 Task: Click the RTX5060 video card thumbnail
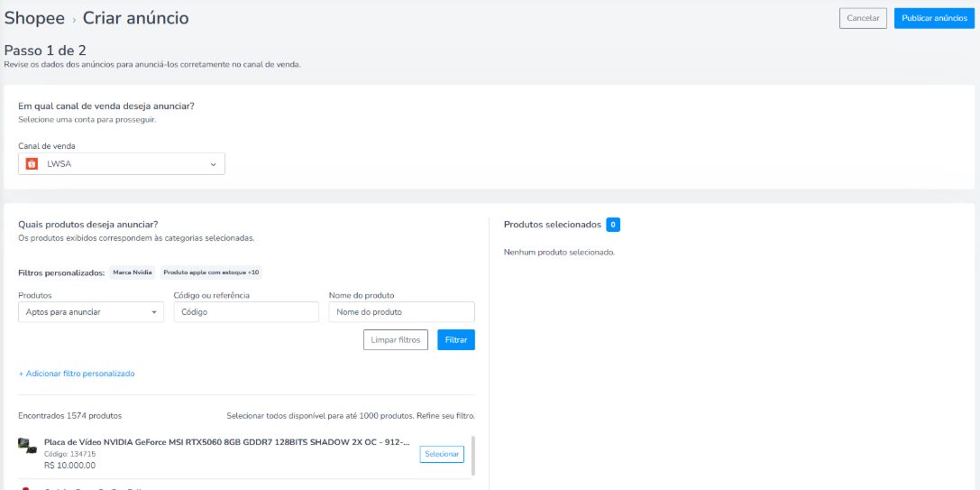pyautogui.click(x=28, y=446)
